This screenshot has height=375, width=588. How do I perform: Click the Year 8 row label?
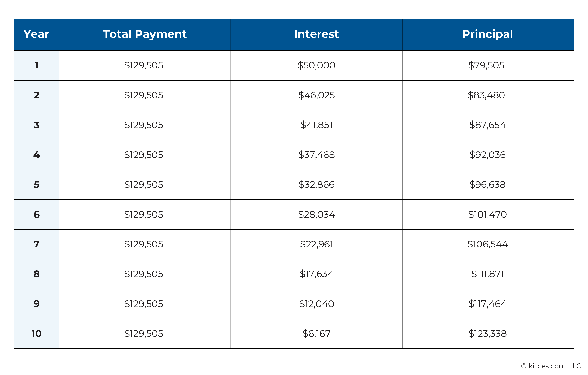pos(36,274)
